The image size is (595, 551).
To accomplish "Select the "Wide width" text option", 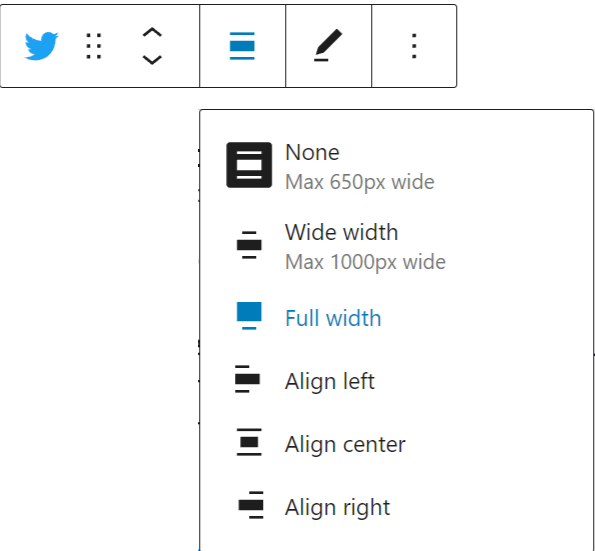I will 342,232.
